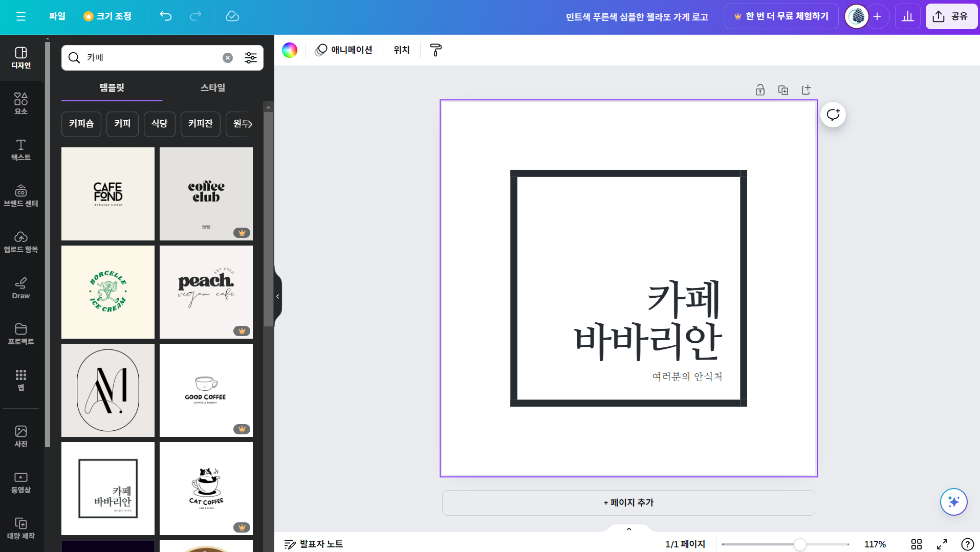The image size is (980, 552).
Task: Open the help question mark
Action: coord(967,544)
